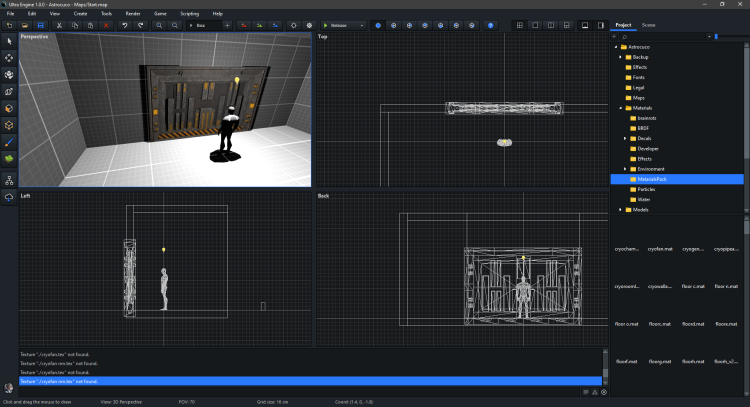
Task: Click the Undo arrow icon
Action: click(x=124, y=24)
